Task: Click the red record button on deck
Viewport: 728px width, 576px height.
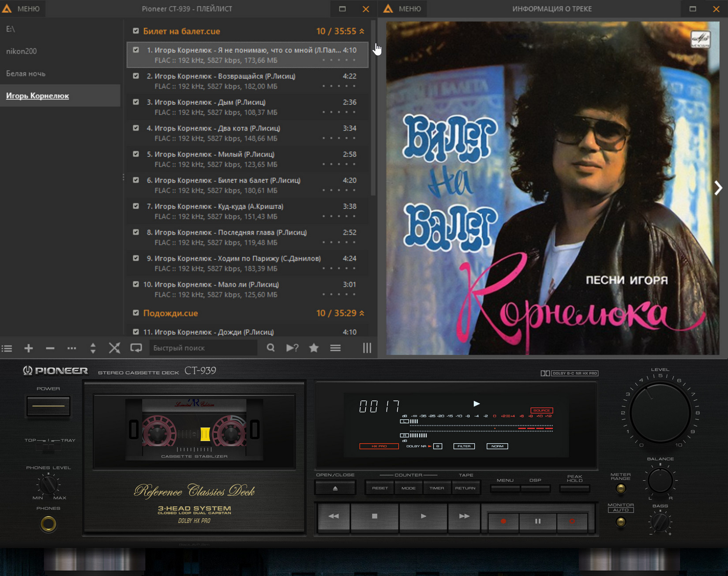Action: point(503,521)
